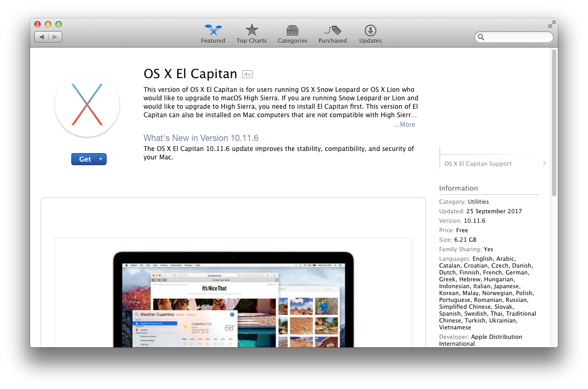Open the Purchased tag icon
The width and height of the screenshot is (588, 389).
tap(333, 31)
